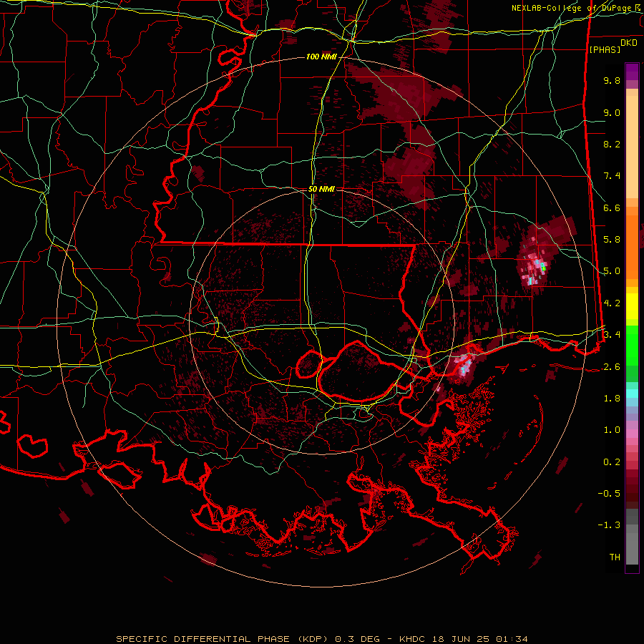Click the 9.8 value on the color scale
Image resolution: width=644 pixels, height=644 pixels.
(612, 80)
